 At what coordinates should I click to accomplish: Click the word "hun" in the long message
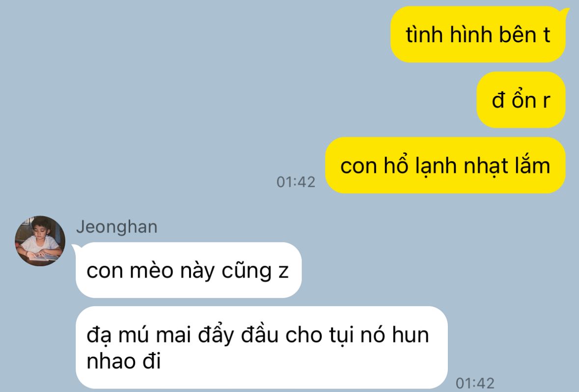point(410,335)
